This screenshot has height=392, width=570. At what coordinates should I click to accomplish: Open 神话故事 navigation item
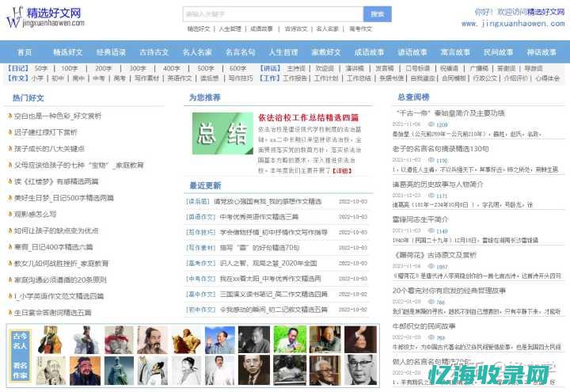coord(541,52)
